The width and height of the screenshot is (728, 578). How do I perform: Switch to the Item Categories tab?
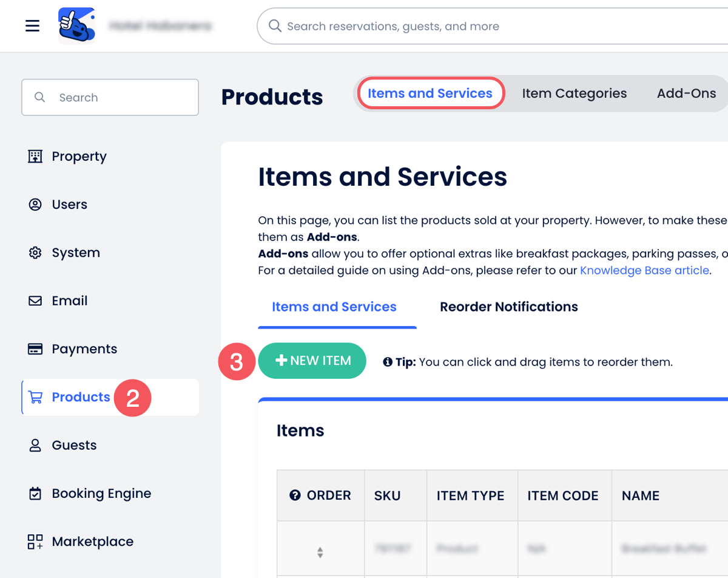click(575, 93)
